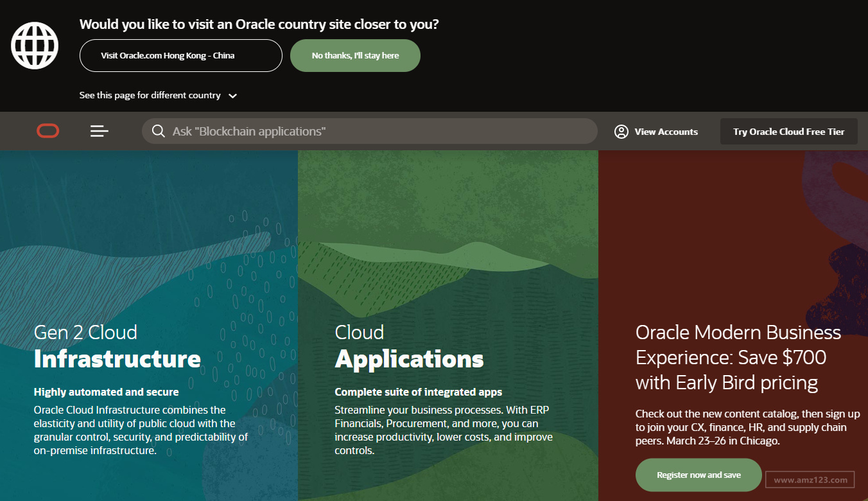868x501 pixels.
Task: Click Complete suite of integrated apps subheading
Action: 419,392
